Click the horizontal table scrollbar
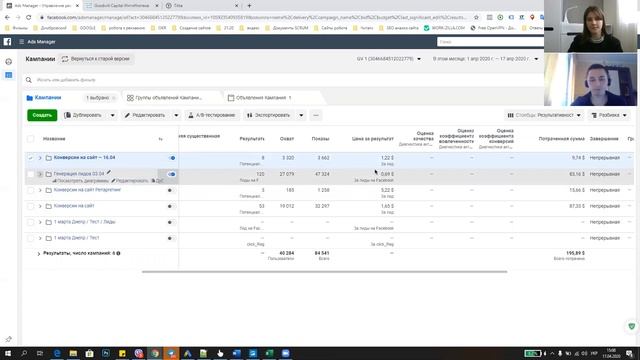 (324, 271)
